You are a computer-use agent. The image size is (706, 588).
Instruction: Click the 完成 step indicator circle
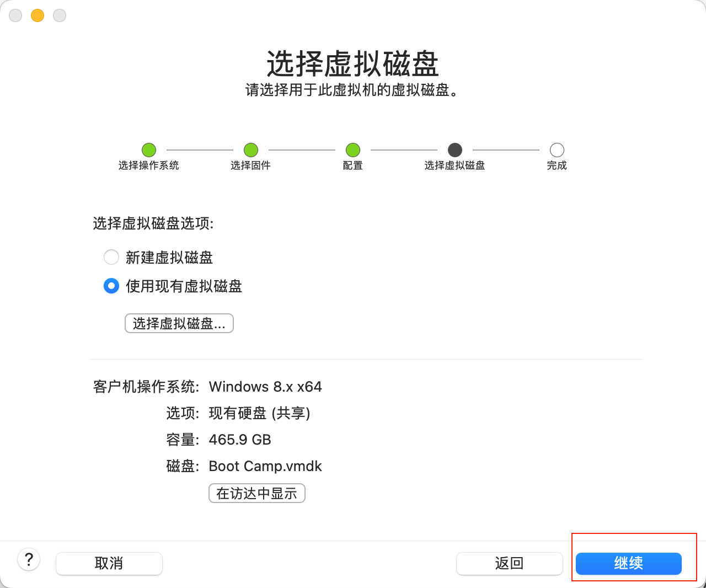tap(557, 150)
